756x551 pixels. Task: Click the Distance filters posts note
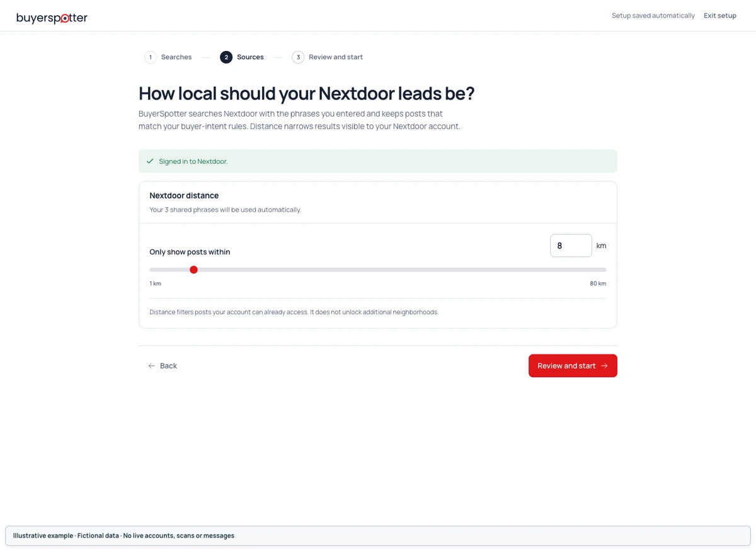(294, 312)
